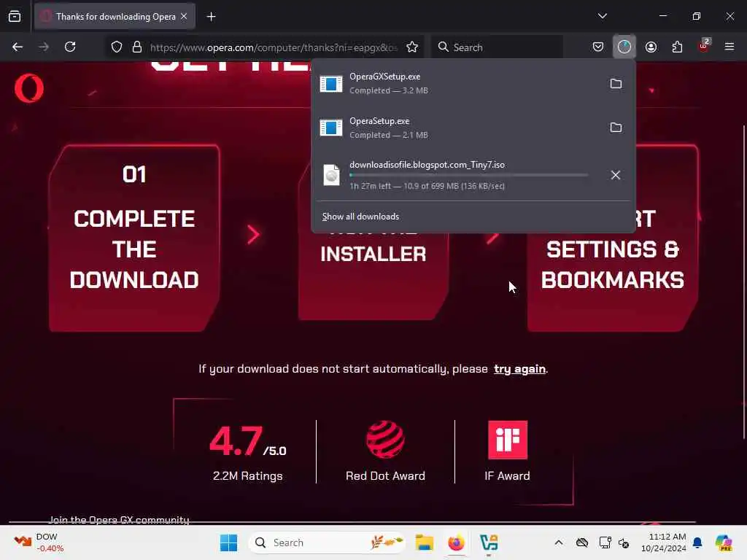Go forward one page
Image resolution: width=747 pixels, height=560 pixels.
pos(44,47)
